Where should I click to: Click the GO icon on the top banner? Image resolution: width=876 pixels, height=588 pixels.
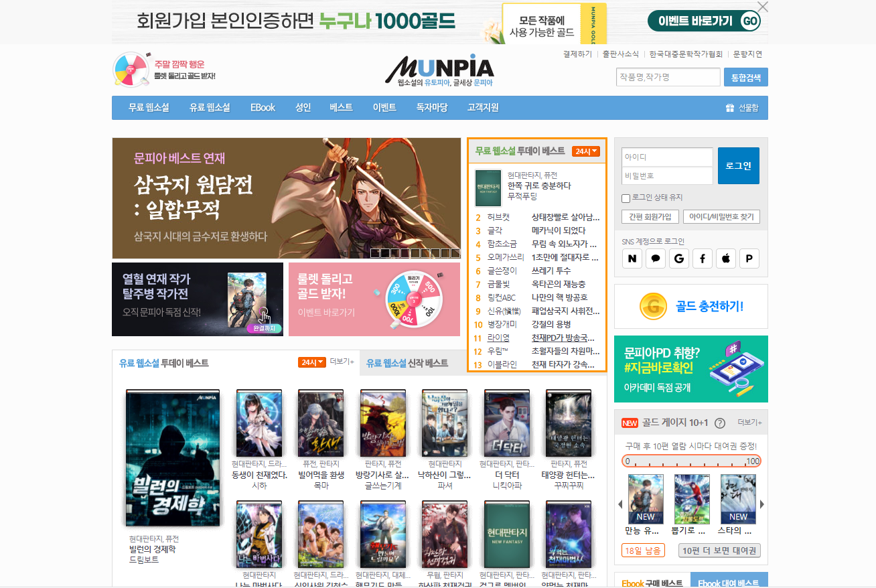click(750, 21)
